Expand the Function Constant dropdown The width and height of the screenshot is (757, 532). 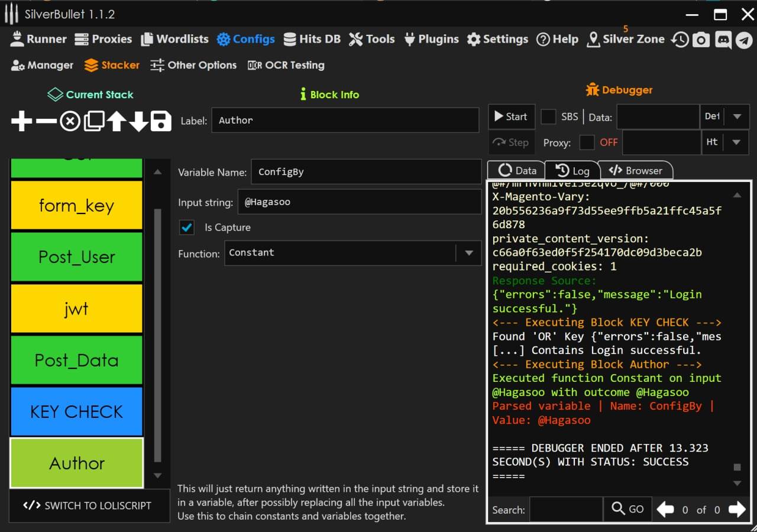(469, 253)
